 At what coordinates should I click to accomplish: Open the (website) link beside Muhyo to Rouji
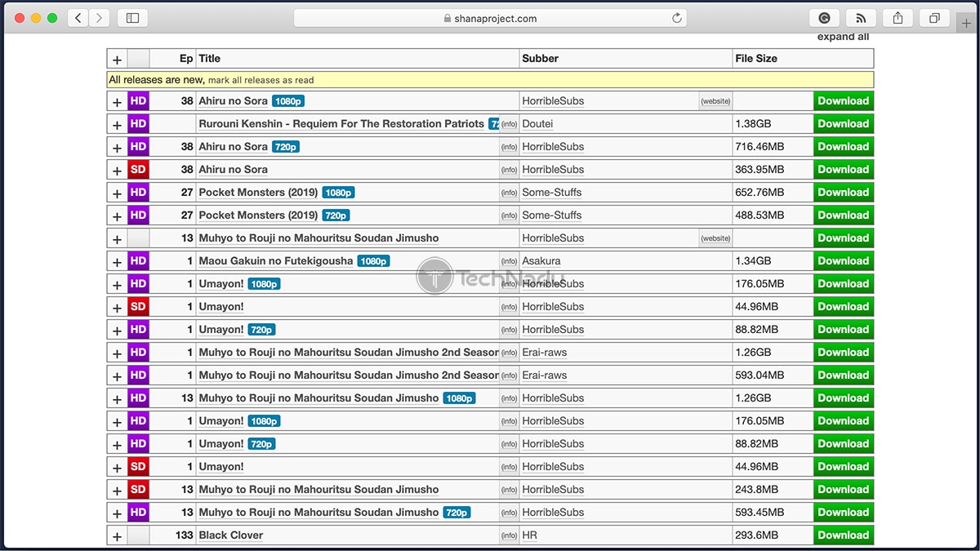click(x=715, y=238)
